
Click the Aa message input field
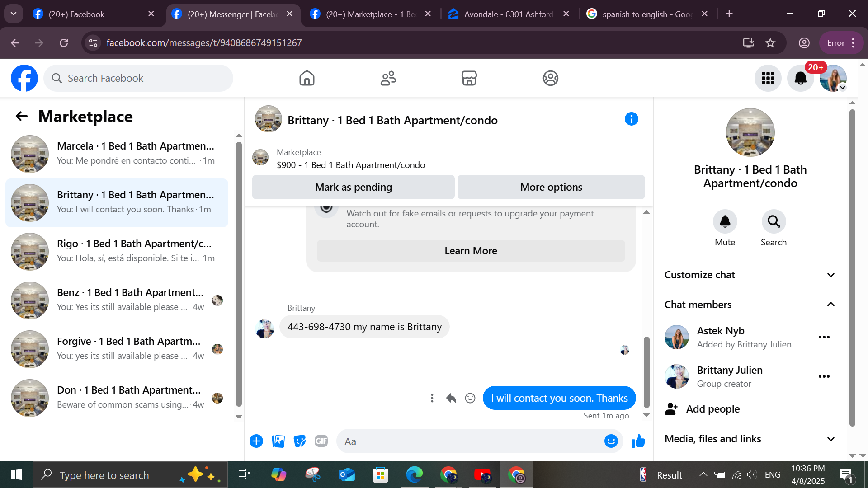click(470, 441)
